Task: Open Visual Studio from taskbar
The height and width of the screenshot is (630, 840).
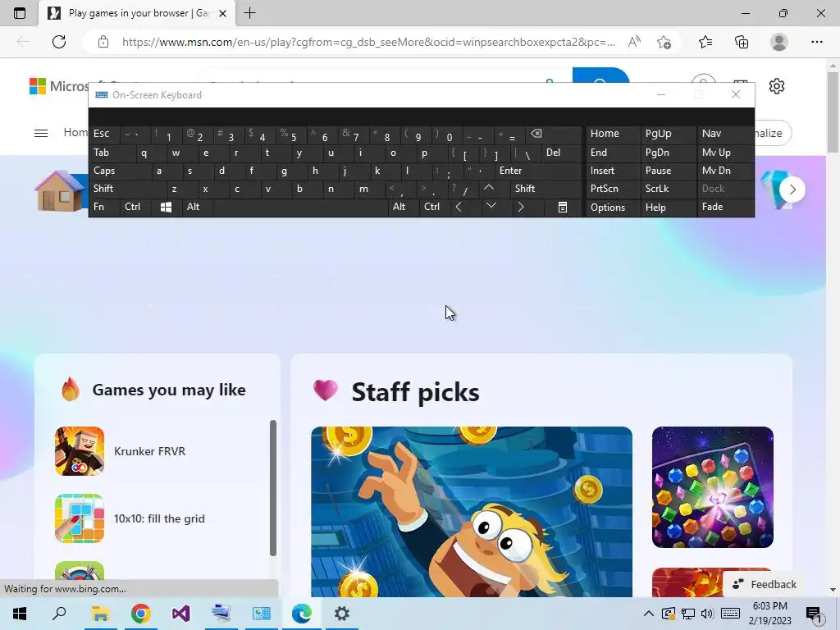Action: click(181, 614)
